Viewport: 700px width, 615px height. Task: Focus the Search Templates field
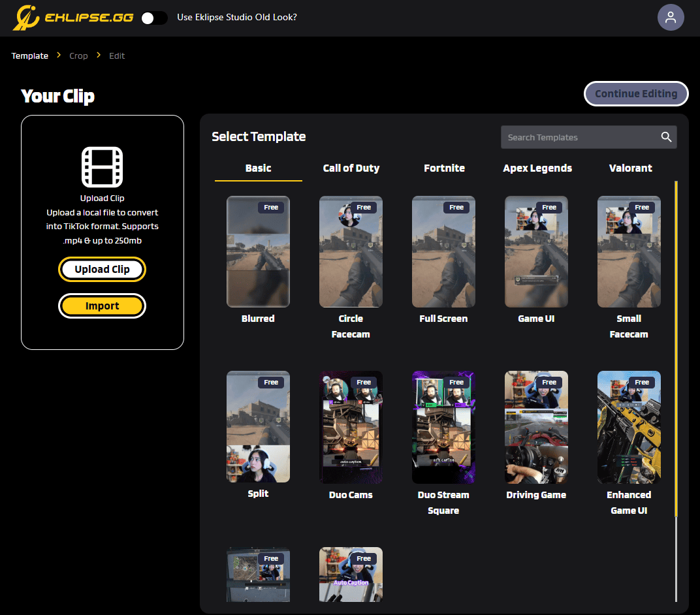pos(588,137)
